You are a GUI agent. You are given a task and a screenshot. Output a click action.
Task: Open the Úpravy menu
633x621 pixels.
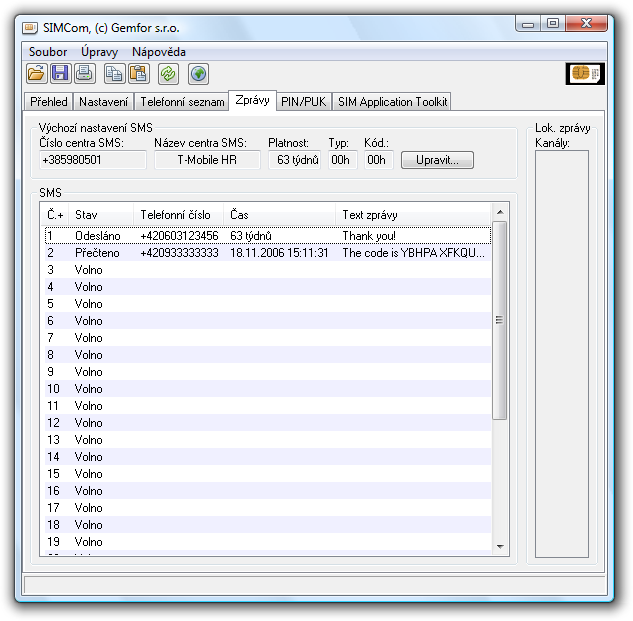click(99, 52)
